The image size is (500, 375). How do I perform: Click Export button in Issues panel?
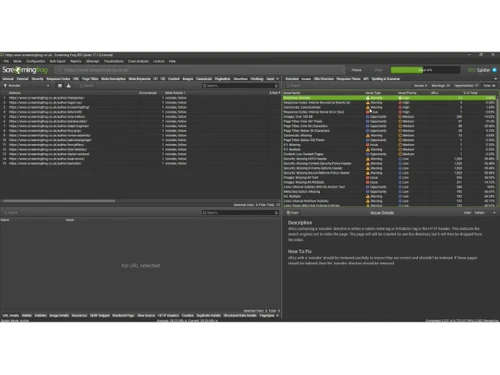(294, 86)
